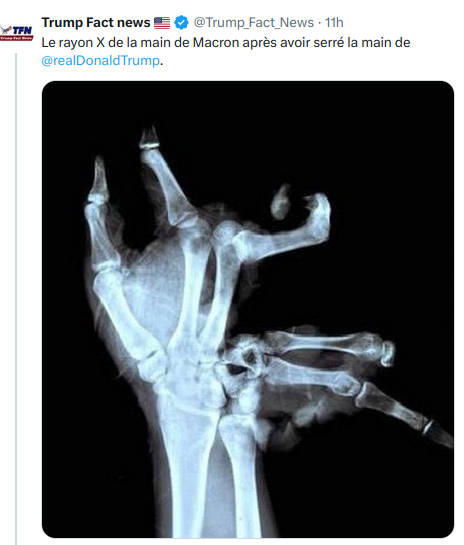The width and height of the screenshot is (464, 545).
Task: Open the TFN profile avatar
Action: pos(17,33)
